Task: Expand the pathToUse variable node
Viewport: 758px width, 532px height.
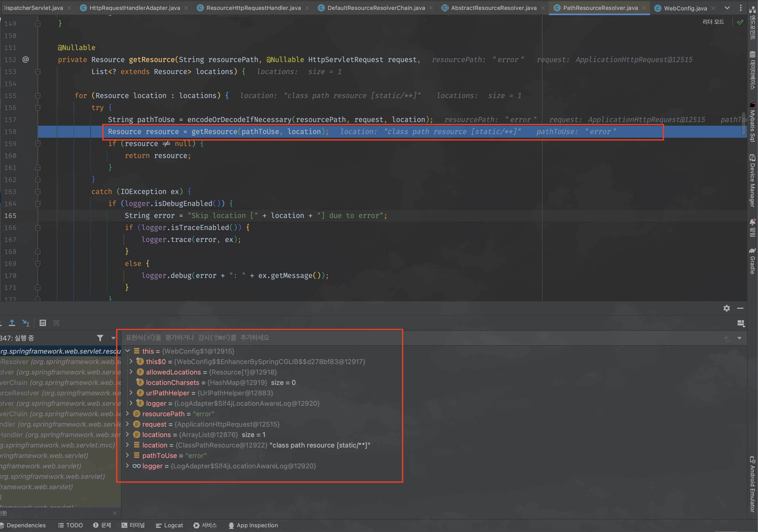Action: tap(128, 455)
